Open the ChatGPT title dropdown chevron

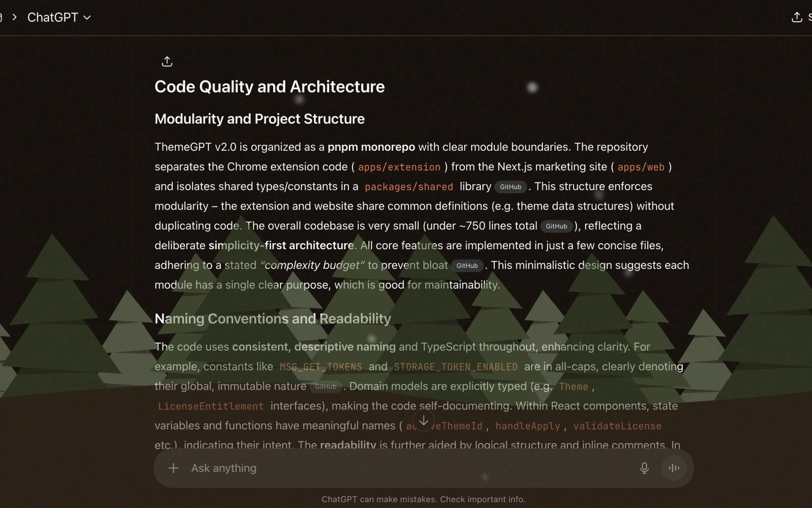click(88, 17)
